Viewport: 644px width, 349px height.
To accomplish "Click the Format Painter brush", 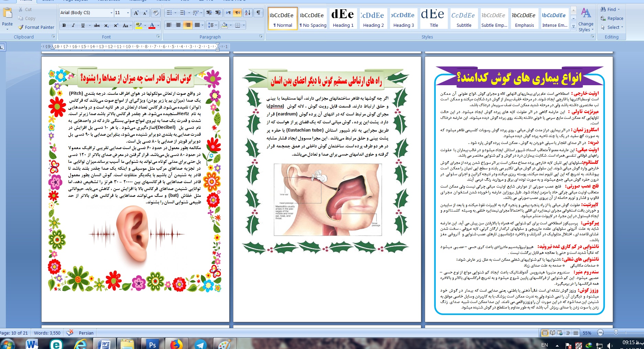I will pos(36,27).
